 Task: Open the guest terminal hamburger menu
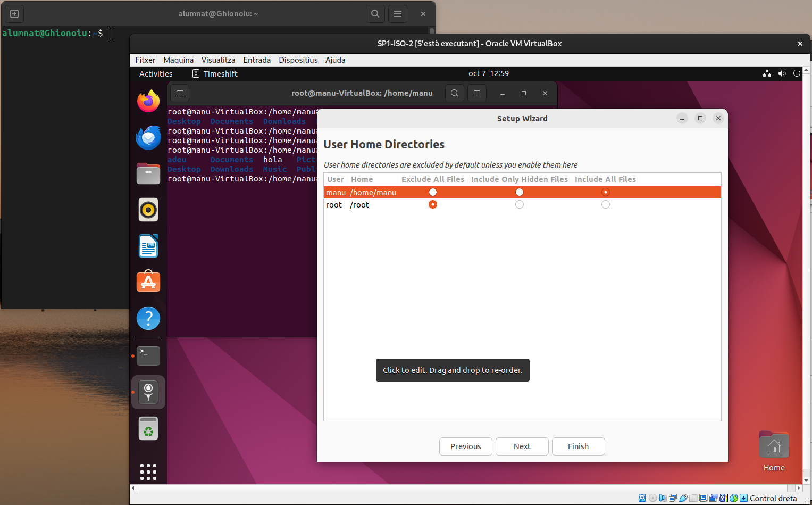[x=477, y=93]
